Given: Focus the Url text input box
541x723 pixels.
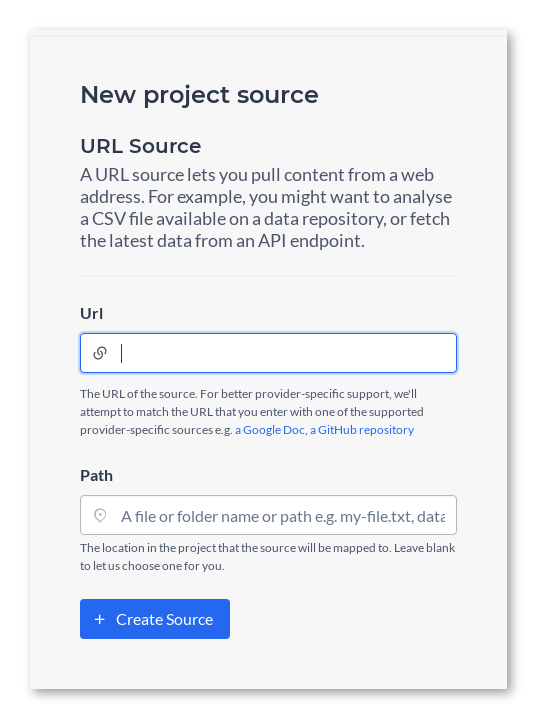Looking at the screenshot, I should click(x=268, y=353).
